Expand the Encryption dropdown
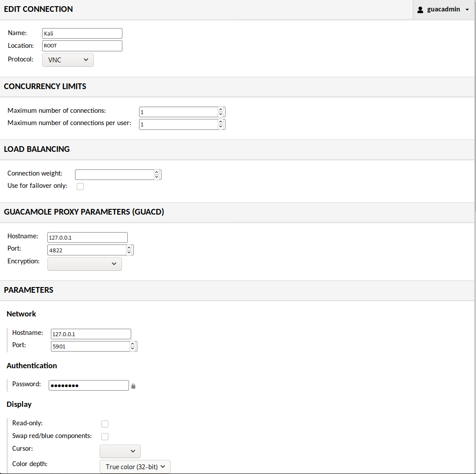This screenshot has width=476, height=474. pyautogui.click(x=84, y=264)
